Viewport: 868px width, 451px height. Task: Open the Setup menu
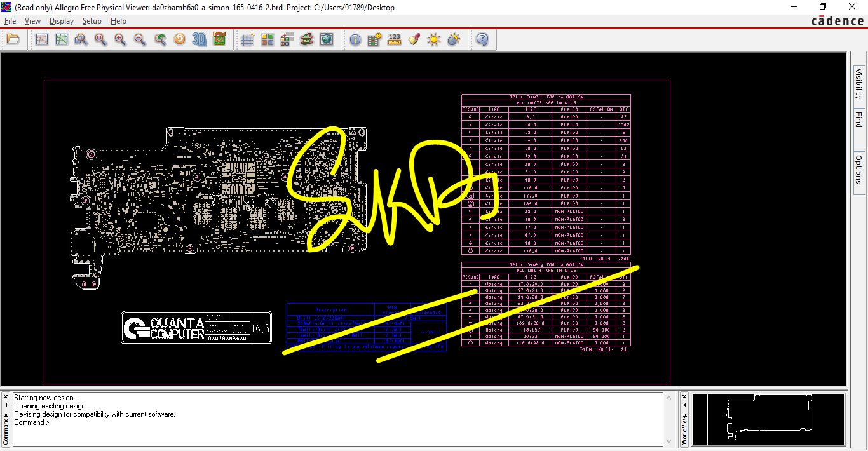[x=92, y=21]
